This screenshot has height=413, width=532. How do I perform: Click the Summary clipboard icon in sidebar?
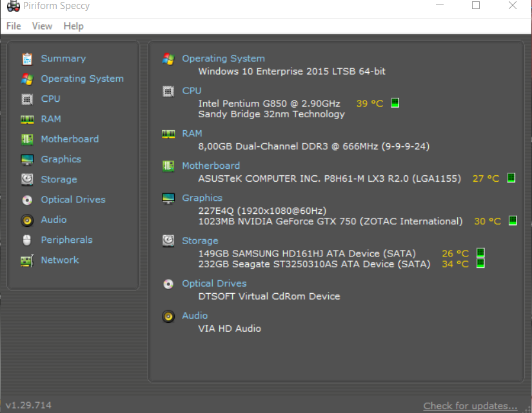(x=27, y=59)
